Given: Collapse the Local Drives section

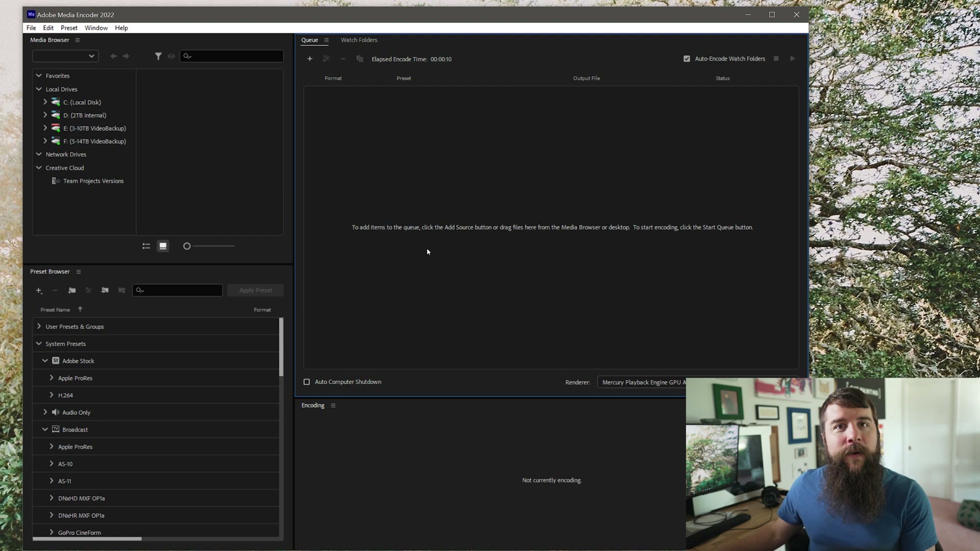Looking at the screenshot, I should [x=39, y=89].
